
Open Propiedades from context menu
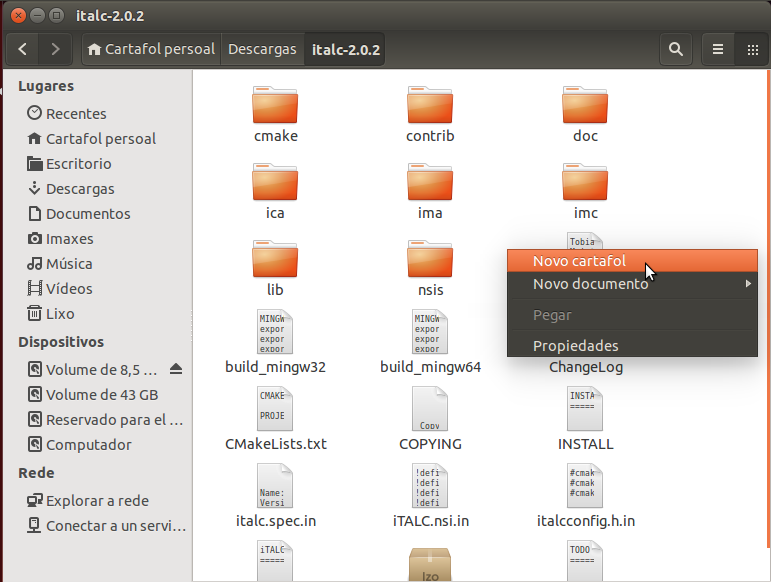coord(632,346)
